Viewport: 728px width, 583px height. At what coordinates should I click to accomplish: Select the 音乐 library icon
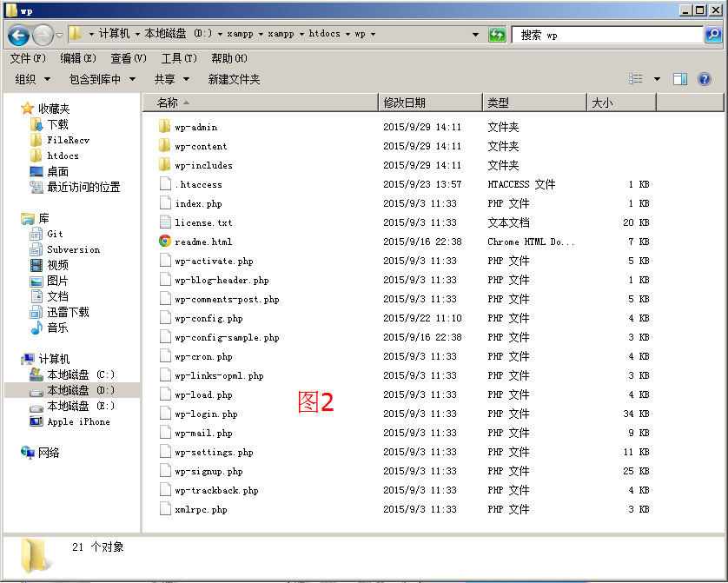(36, 328)
